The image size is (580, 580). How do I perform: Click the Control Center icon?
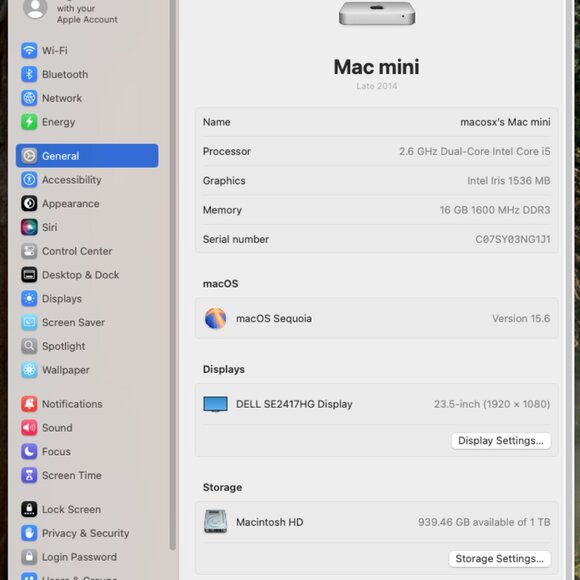pos(29,251)
